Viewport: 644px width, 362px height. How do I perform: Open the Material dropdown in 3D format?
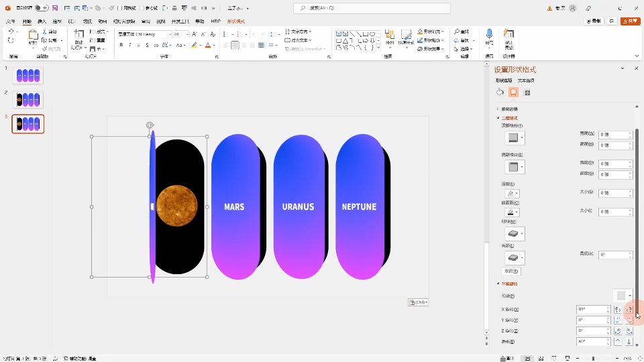(515, 234)
